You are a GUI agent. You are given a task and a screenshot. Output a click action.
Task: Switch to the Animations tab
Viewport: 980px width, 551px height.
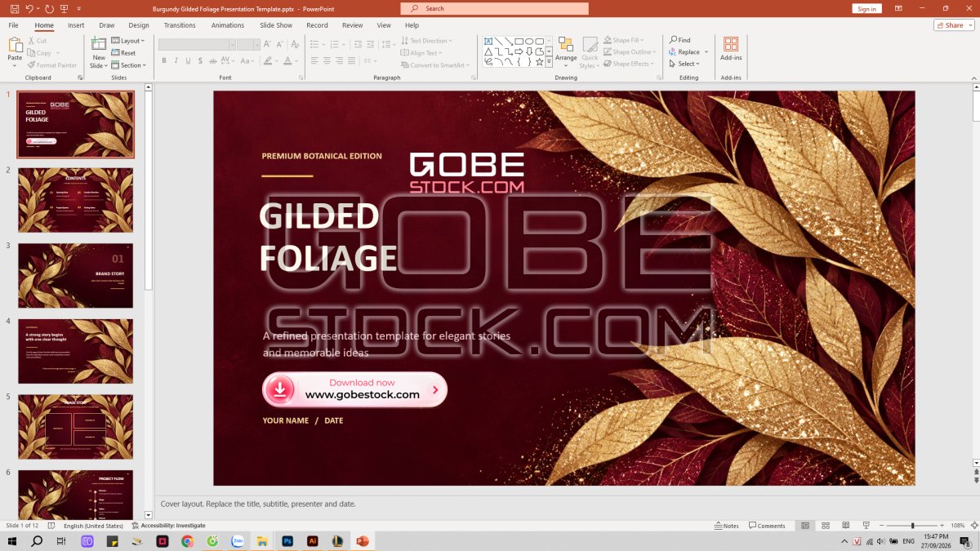(228, 25)
